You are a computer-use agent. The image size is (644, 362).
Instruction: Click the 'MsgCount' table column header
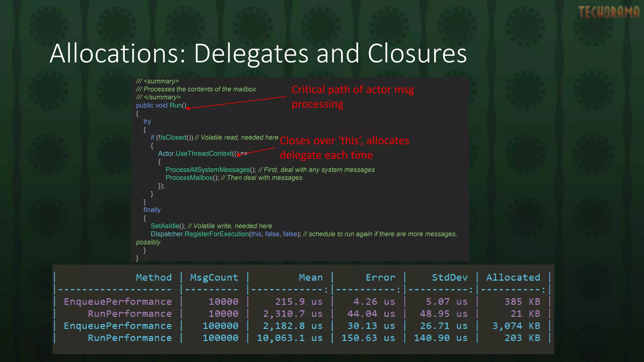click(214, 277)
